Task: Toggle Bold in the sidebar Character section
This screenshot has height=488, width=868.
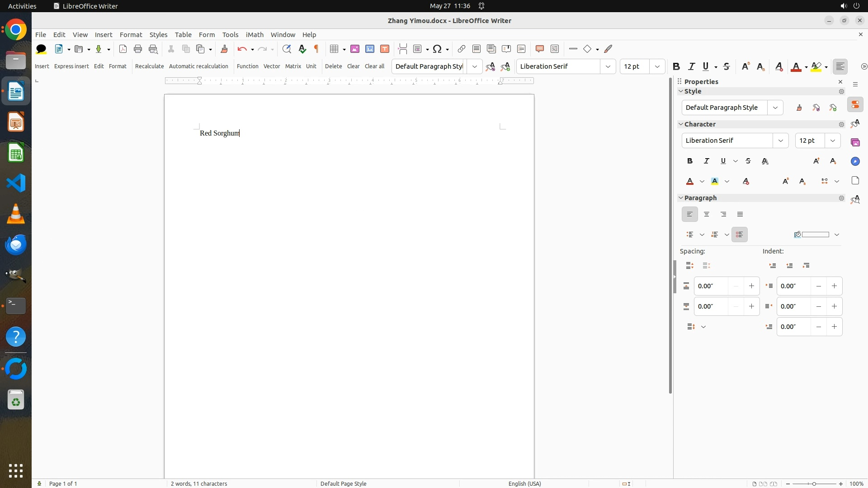Action: coord(689,161)
